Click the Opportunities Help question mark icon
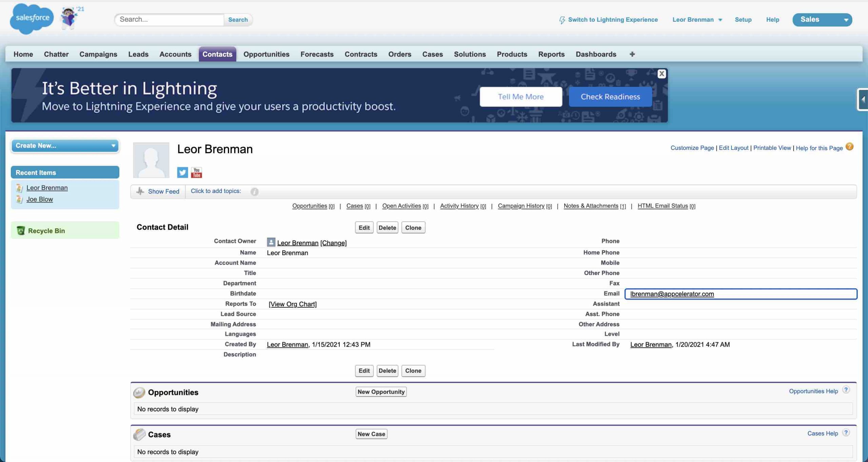868x462 pixels. 846,390
